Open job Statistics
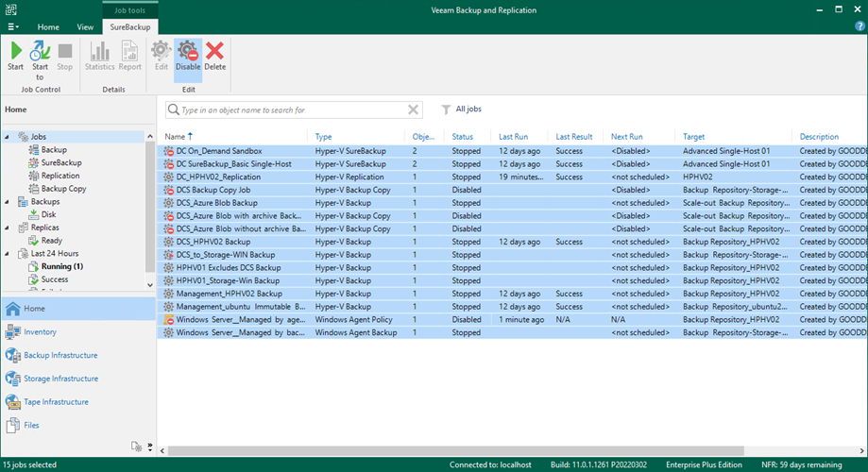This screenshot has height=472, width=868. tap(99, 57)
